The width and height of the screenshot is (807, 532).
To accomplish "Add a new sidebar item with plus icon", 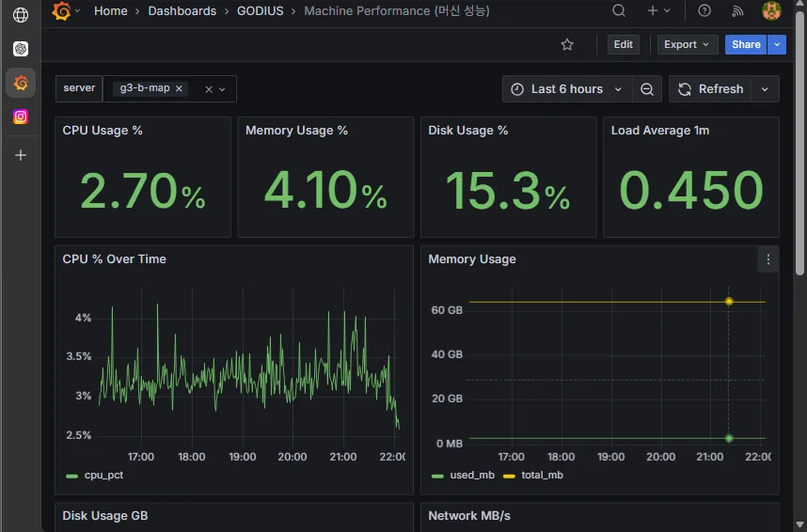I will point(21,155).
